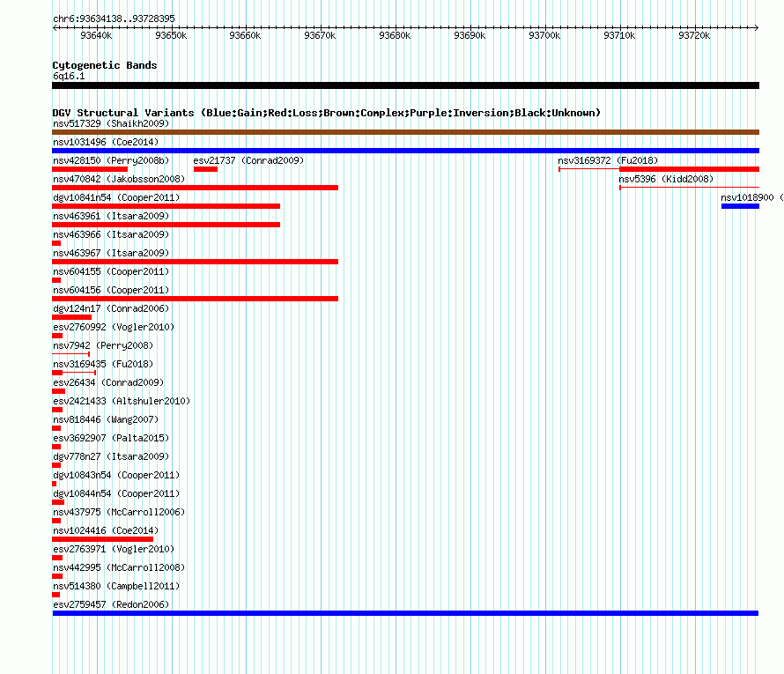784x674 pixels.
Task: Click the nsv5396 (Kidd2008) label
Action: tap(666, 179)
